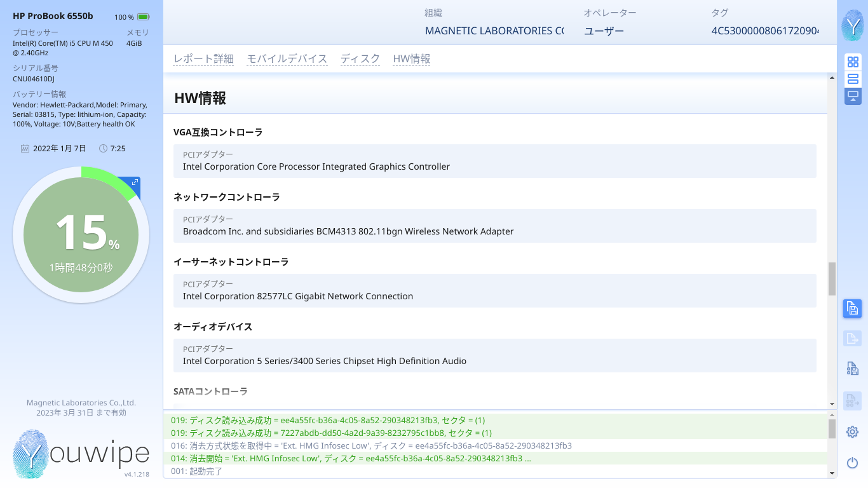Screen dimensions: 868x488
Task: Click the main panel scroll up arrow
Action: (x=832, y=78)
